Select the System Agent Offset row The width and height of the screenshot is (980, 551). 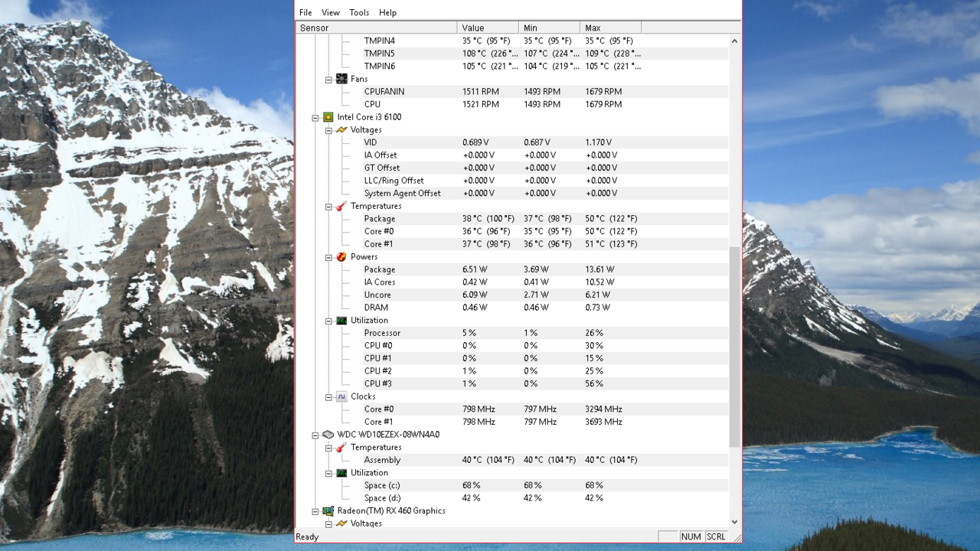tap(512, 193)
